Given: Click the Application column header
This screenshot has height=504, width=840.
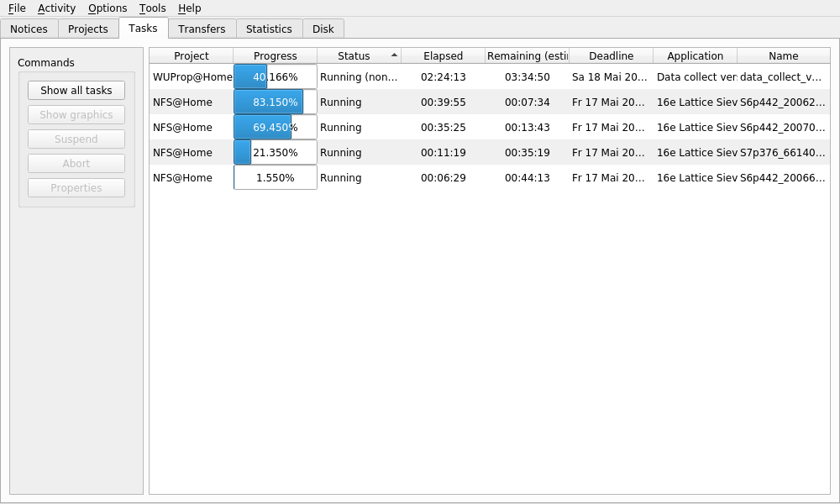Looking at the screenshot, I should [x=695, y=56].
